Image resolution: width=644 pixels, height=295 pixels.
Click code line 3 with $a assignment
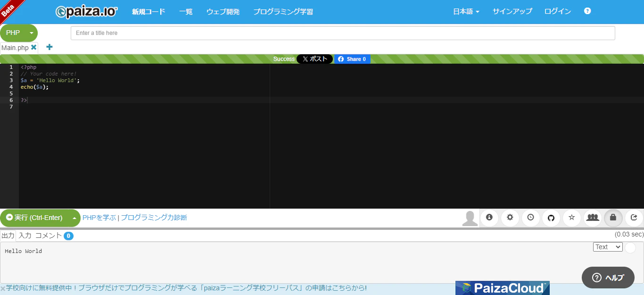coord(50,80)
